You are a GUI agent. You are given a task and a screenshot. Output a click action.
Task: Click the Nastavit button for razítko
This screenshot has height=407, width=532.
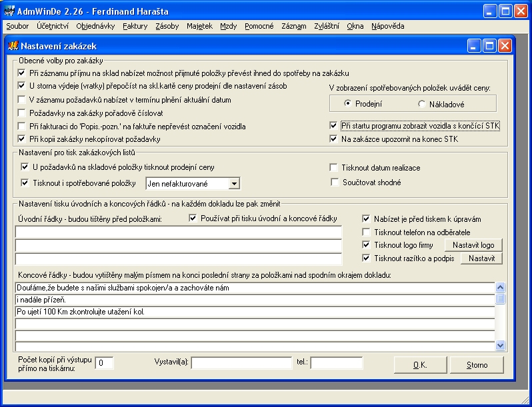click(481, 258)
